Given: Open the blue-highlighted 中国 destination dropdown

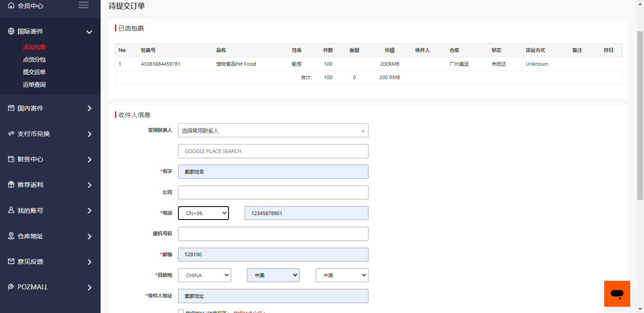Looking at the screenshot, I should pyautogui.click(x=273, y=275).
